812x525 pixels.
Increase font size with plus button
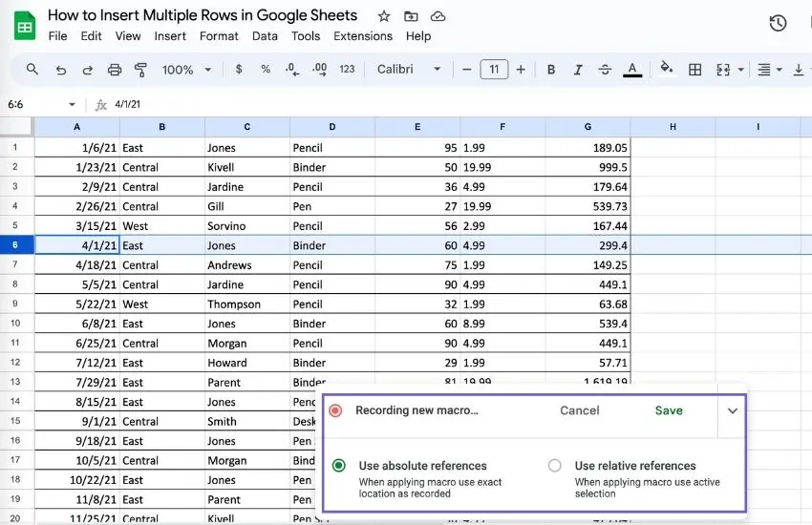pos(521,70)
